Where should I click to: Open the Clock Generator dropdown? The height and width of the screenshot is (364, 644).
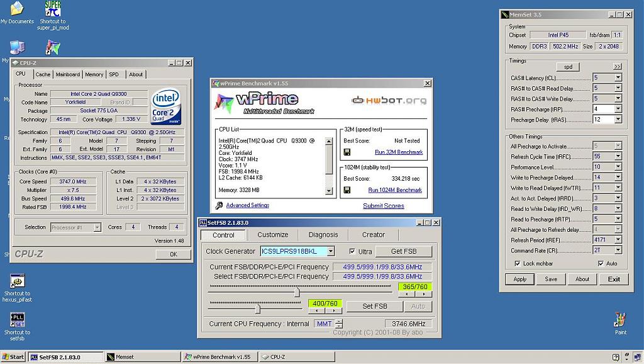coord(331,251)
